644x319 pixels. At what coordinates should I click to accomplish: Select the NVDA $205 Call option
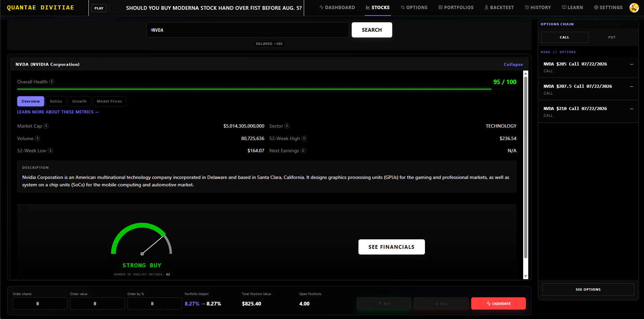click(x=588, y=67)
